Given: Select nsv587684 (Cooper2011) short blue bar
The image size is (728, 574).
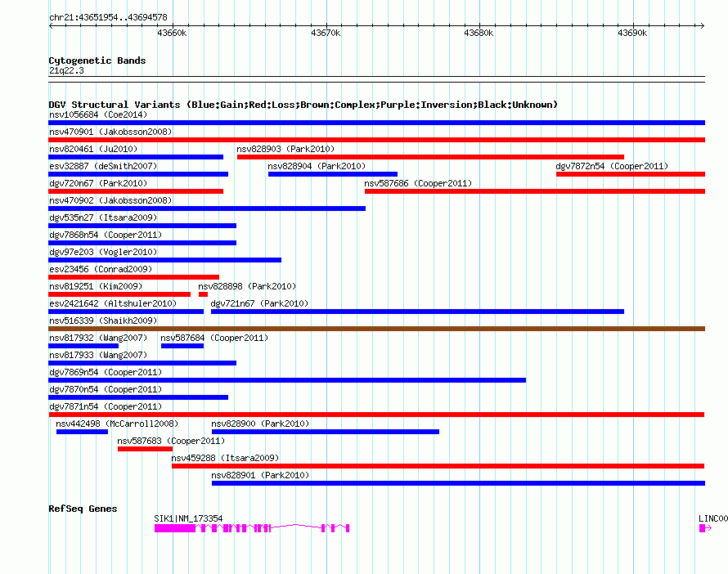Looking at the screenshot, I should 182,346.
